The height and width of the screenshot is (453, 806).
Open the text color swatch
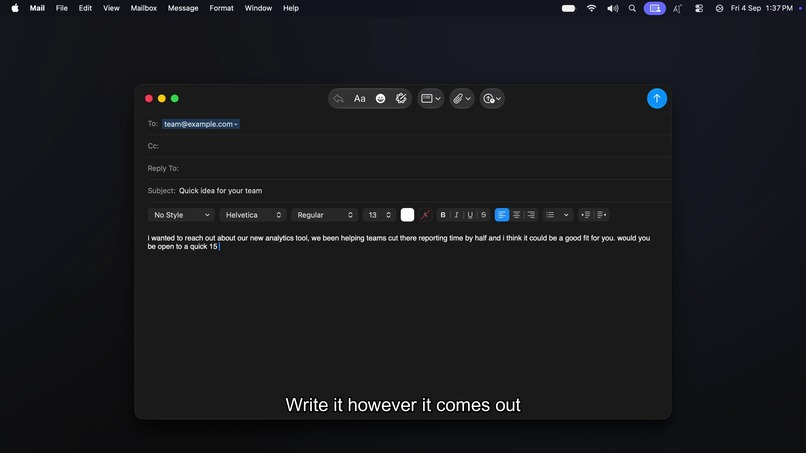coord(407,215)
